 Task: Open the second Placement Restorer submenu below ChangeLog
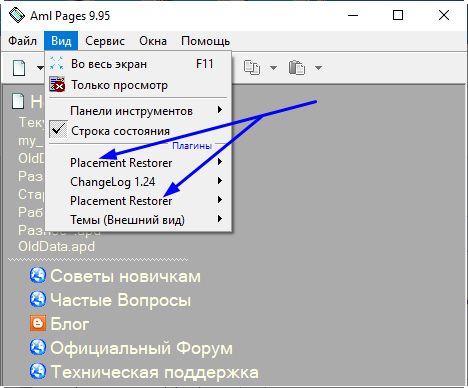click(138, 201)
